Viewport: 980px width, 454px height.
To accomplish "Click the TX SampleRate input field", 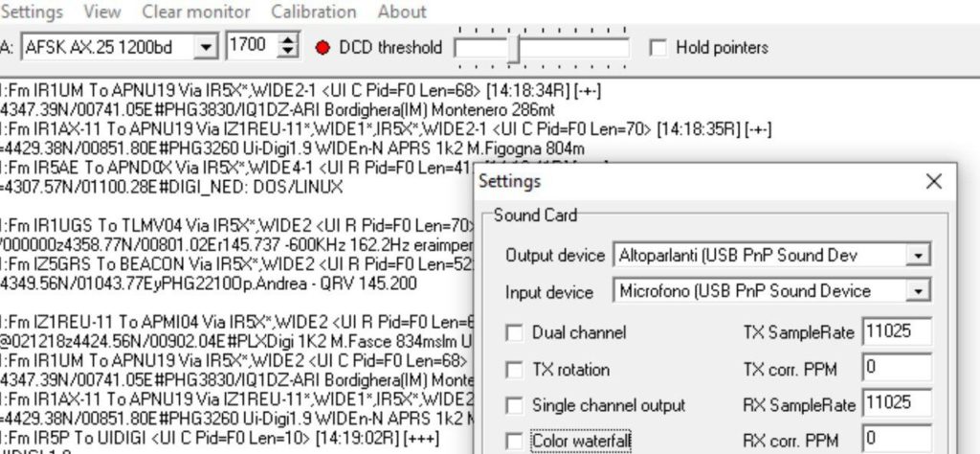I will coord(896,331).
